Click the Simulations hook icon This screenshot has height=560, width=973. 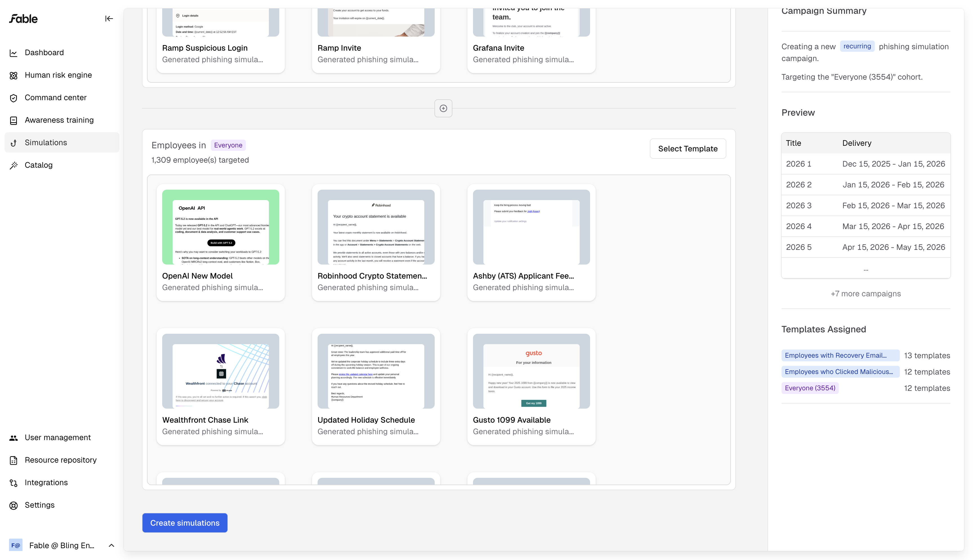tap(14, 143)
